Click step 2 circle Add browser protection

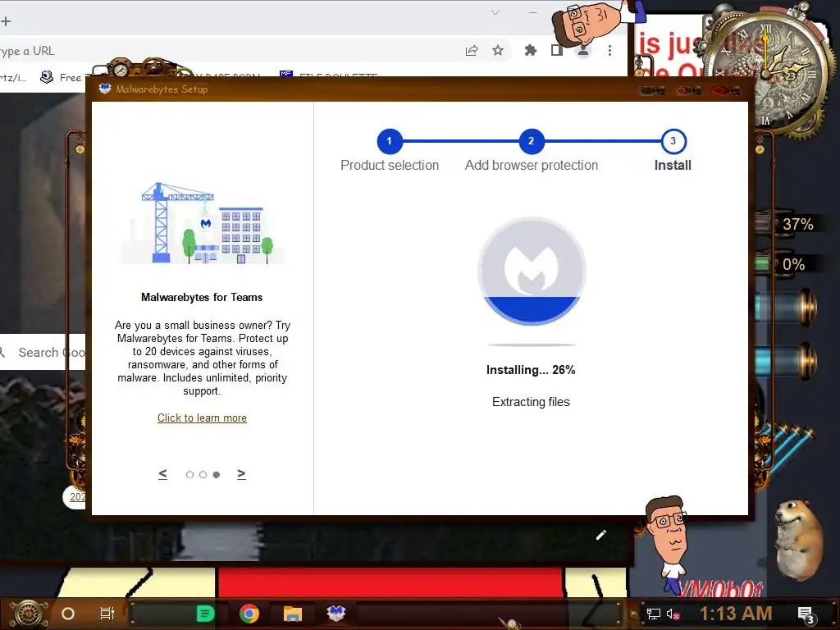click(x=532, y=141)
